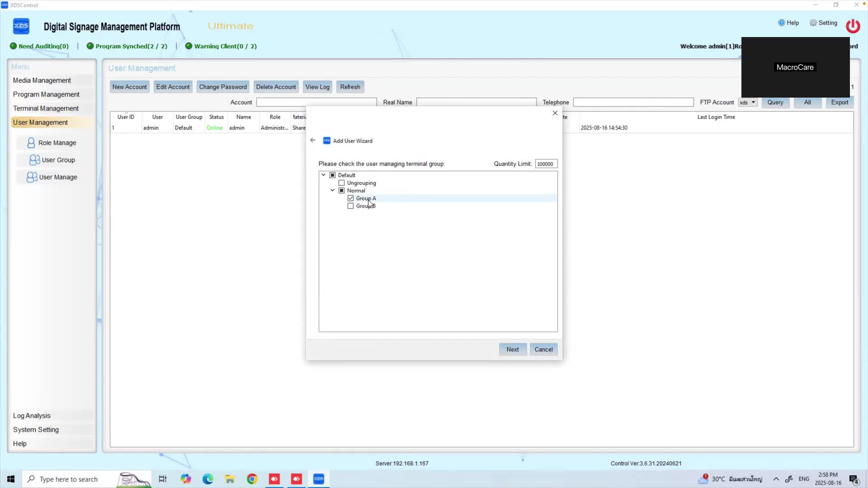This screenshot has height=488, width=868.
Task: Click the Warning Client green status icon
Action: pyautogui.click(x=189, y=46)
